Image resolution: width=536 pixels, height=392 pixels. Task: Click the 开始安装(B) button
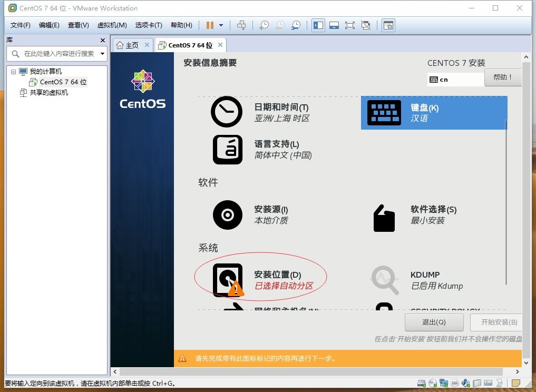pyautogui.click(x=496, y=322)
